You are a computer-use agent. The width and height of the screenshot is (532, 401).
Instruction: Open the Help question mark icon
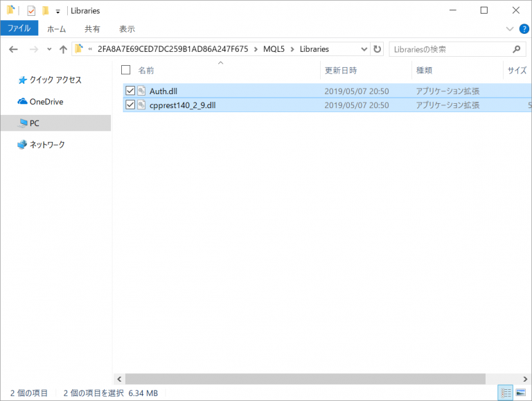point(524,29)
